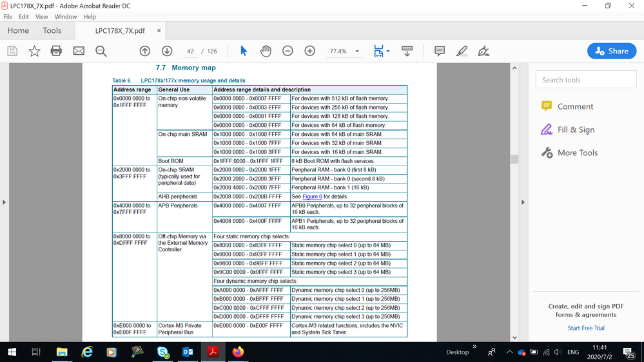
Task: Open Task View in taskbar
Action: (36, 352)
